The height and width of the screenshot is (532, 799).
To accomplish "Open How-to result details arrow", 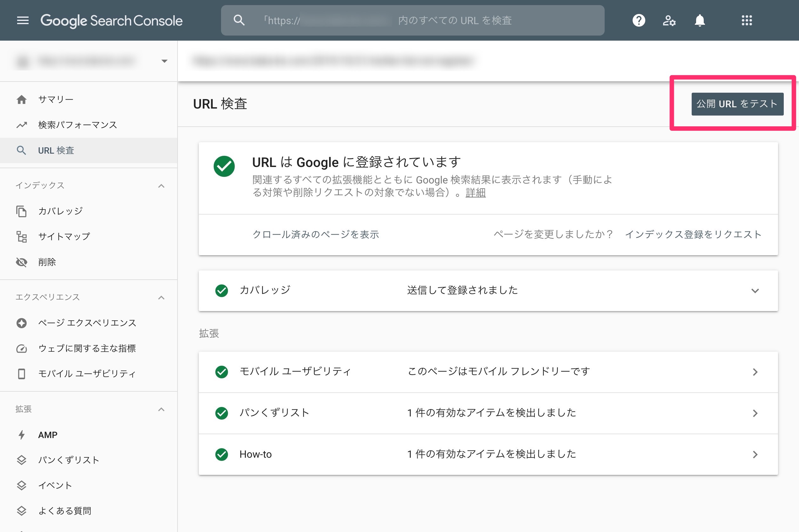I will [x=755, y=454].
